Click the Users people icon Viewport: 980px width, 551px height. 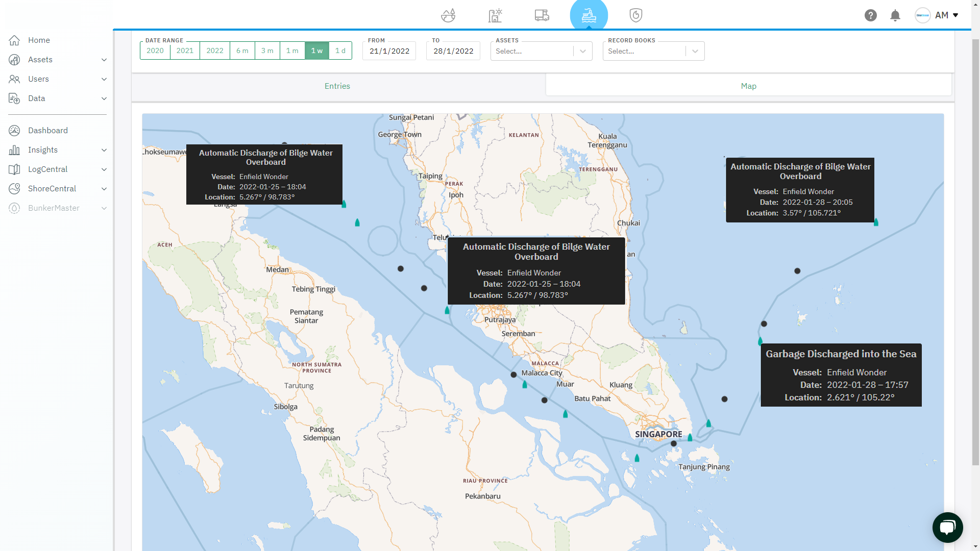(x=14, y=79)
